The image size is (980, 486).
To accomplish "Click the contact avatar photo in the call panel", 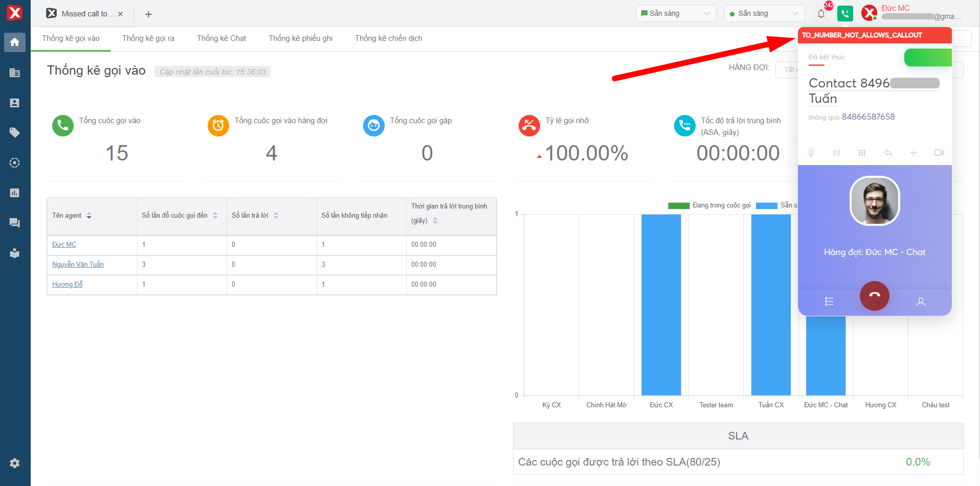I will point(874,201).
